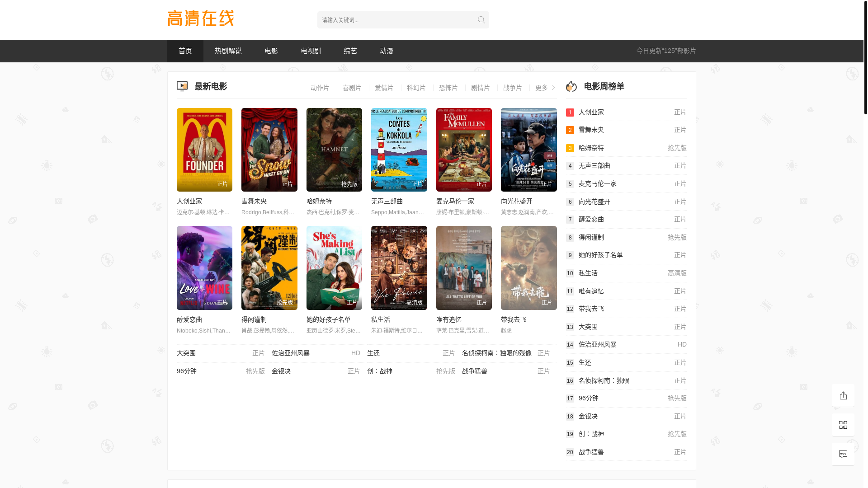
Task: Click the share icon button
Action: (x=843, y=395)
